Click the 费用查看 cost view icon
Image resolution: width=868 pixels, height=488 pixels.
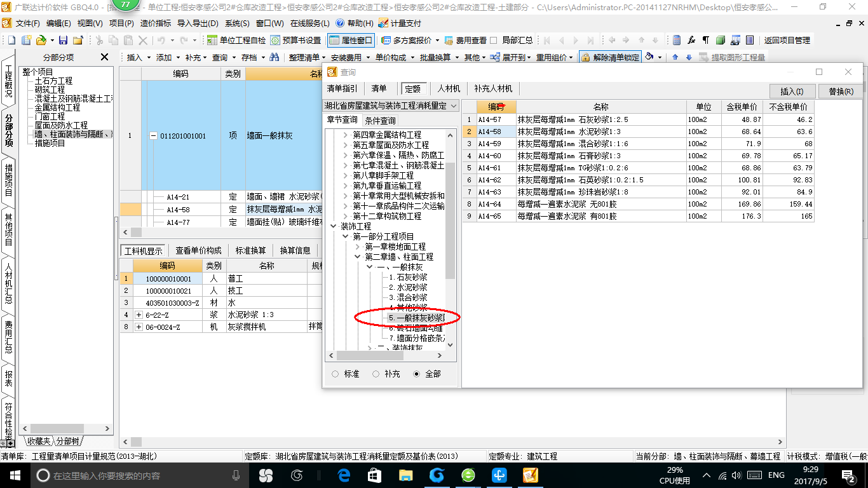click(x=449, y=40)
